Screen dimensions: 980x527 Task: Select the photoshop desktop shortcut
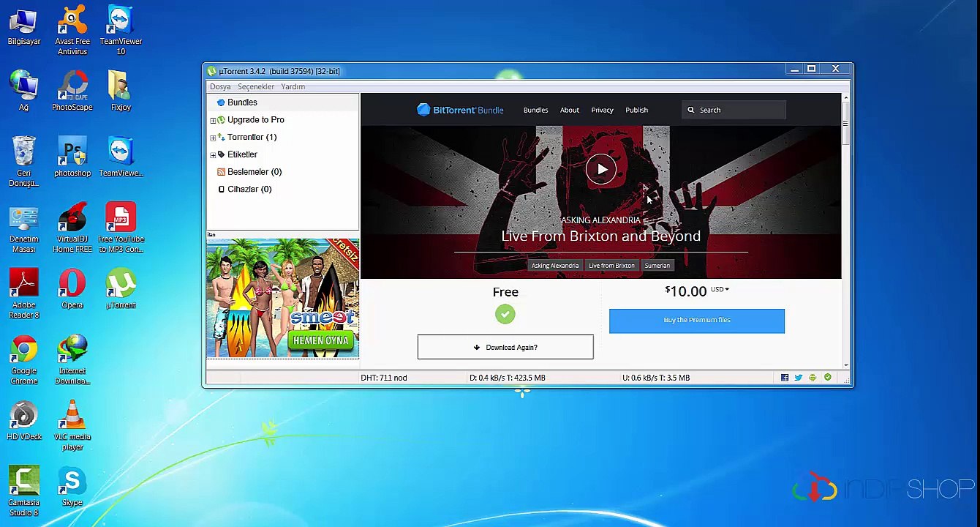click(72, 157)
